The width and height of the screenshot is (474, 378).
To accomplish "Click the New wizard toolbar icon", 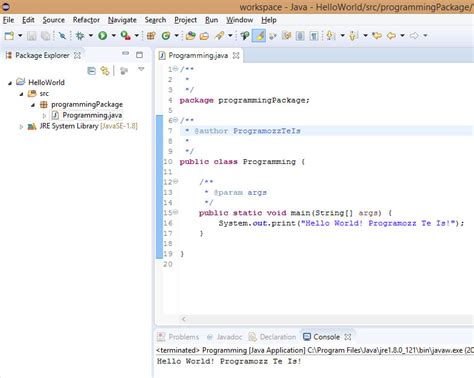I will (x=9, y=36).
